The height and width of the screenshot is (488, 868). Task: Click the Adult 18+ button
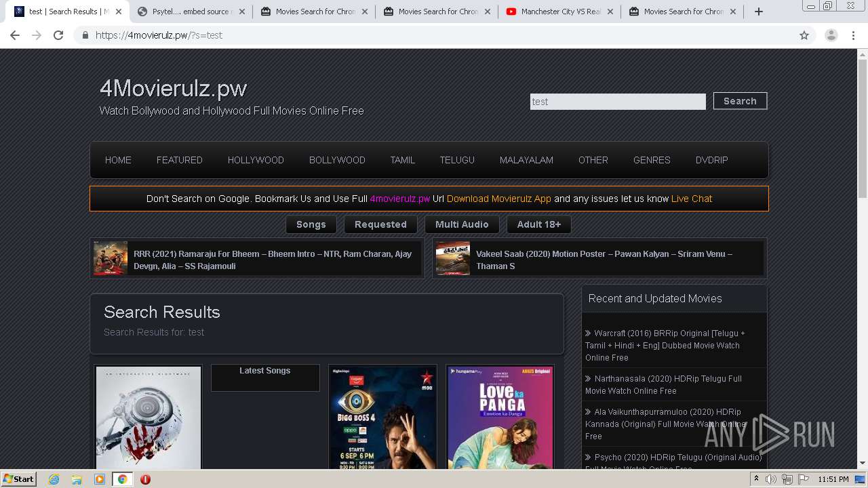click(x=539, y=224)
